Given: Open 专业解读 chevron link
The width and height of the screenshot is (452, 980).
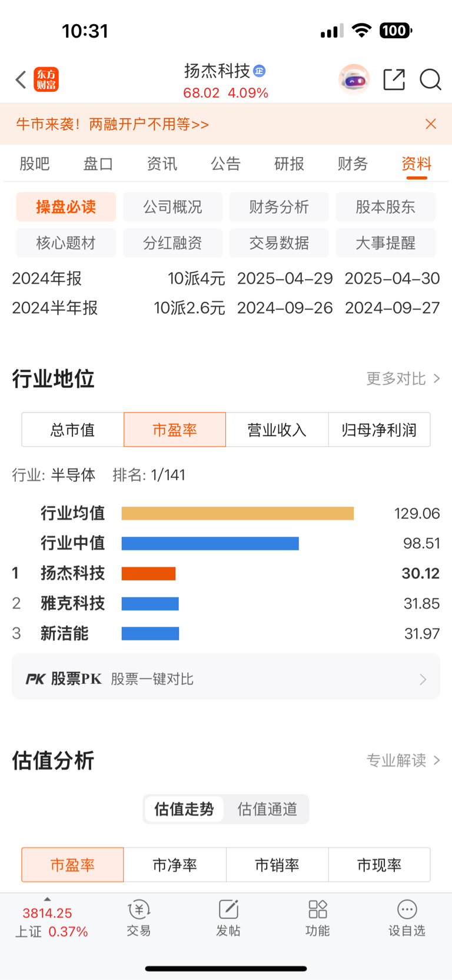Looking at the screenshot, I should point(403,760).
